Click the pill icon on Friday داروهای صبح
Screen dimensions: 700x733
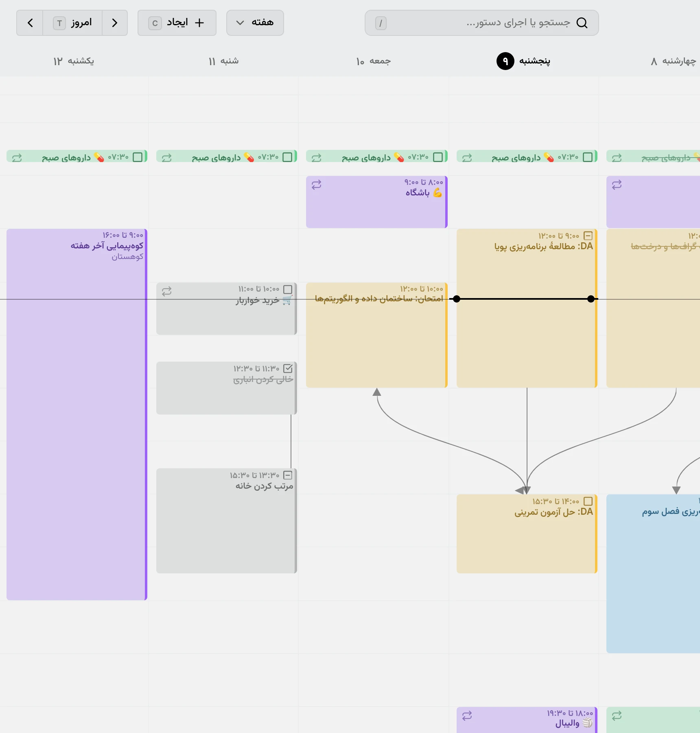(x=399, y=157)
